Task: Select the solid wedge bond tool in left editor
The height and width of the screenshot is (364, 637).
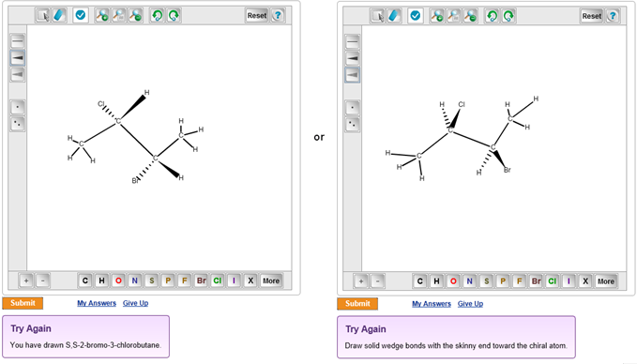Action: 18,58
